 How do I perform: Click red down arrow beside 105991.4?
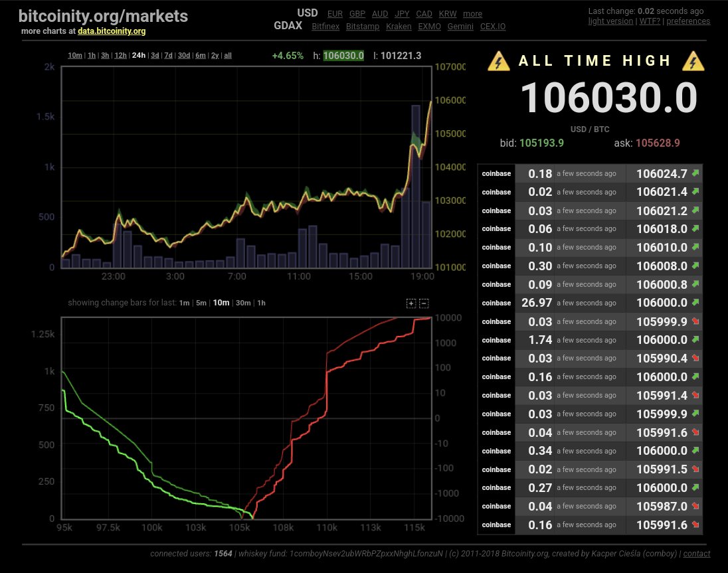695,395
